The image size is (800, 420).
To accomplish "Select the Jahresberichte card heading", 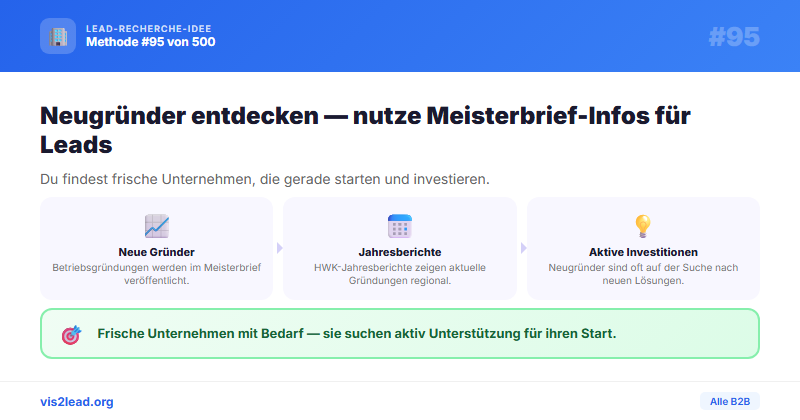I will pos(400,252).
